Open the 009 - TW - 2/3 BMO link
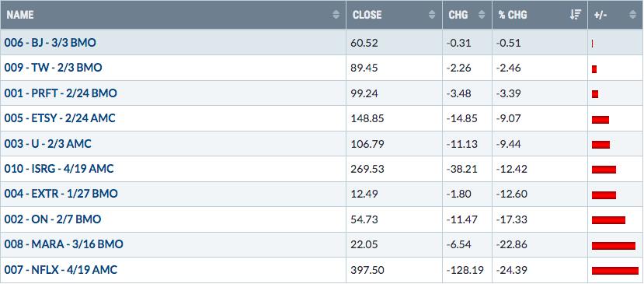This screenshot has height=284, width=644. (53, 68)
